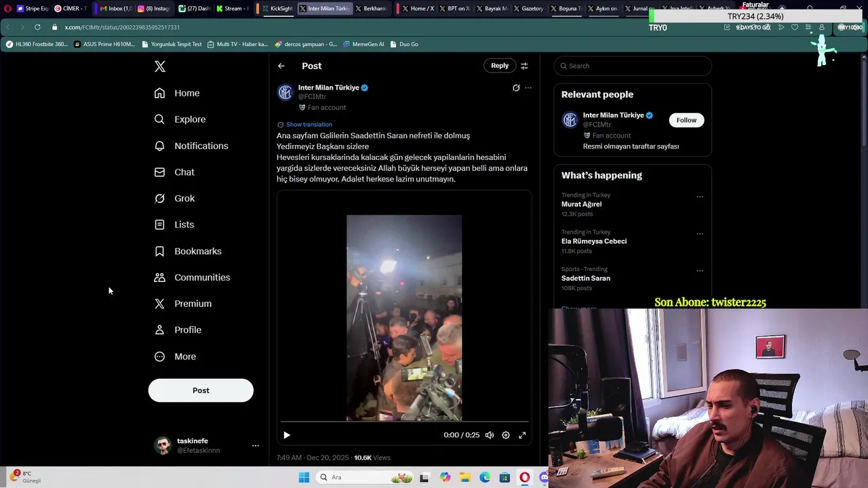
Task: Open video settings gear icon
Action: click(506, 435)
